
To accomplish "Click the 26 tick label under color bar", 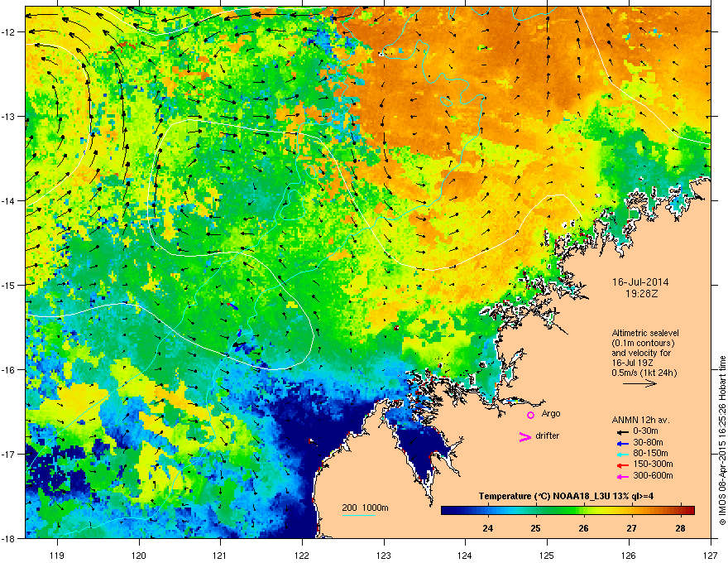I will pyautogui.click(x=583, y=528).
